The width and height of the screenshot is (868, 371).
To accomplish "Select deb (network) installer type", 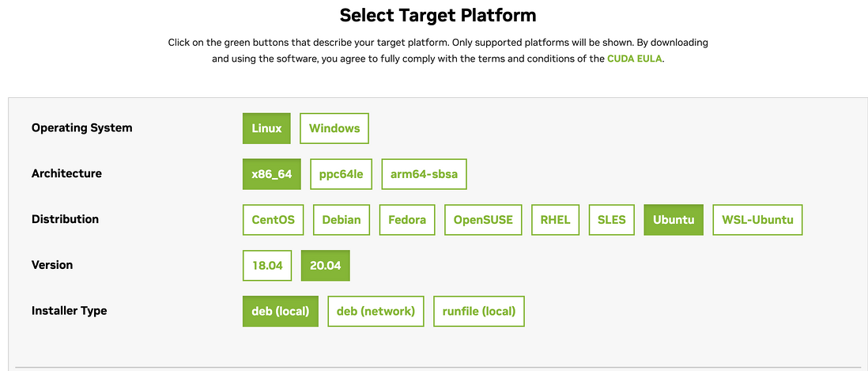I will (376, 312).
